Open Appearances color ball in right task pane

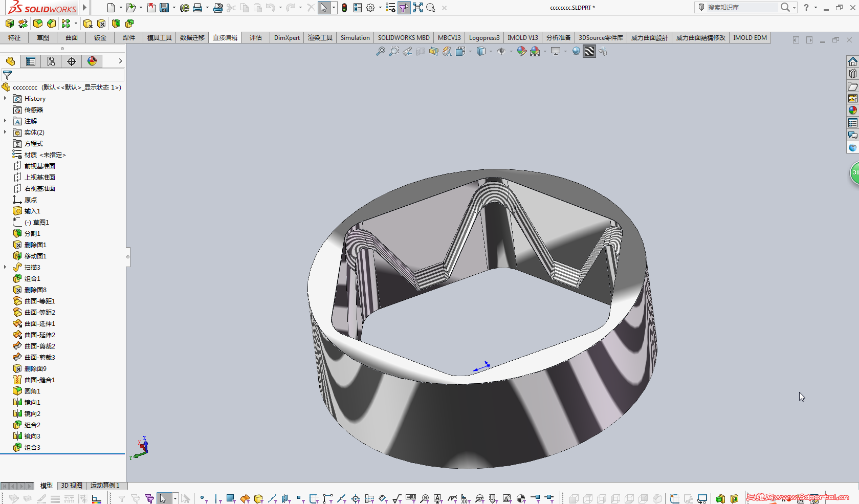pos(852,110)
